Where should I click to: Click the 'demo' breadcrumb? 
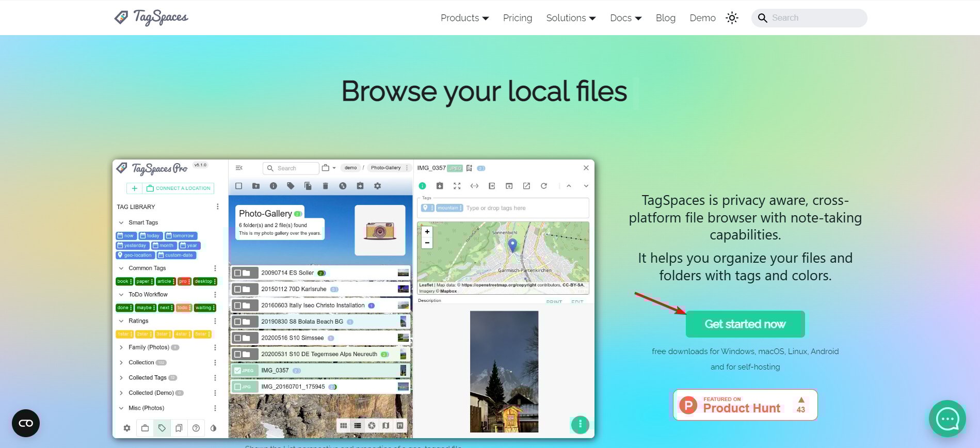coord(350,168)
